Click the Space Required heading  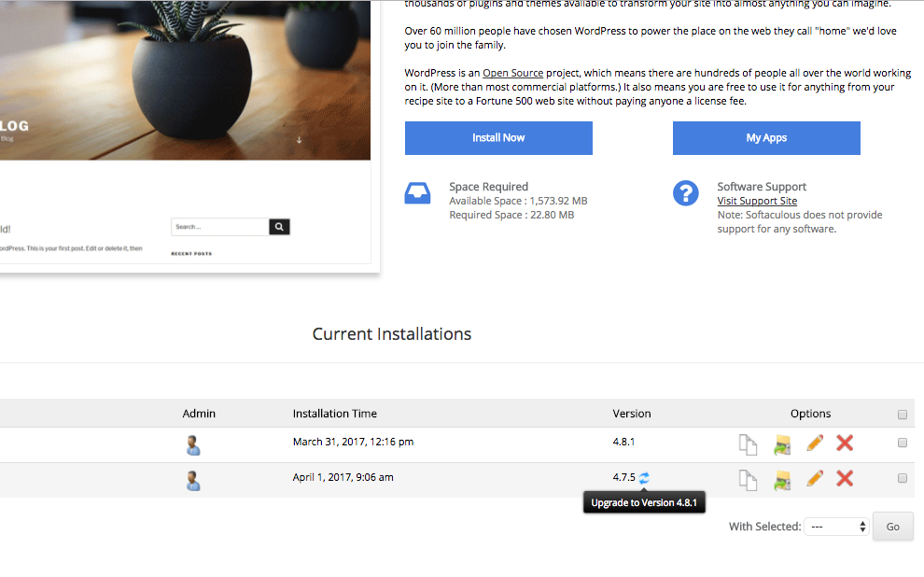tap(488, 187)
